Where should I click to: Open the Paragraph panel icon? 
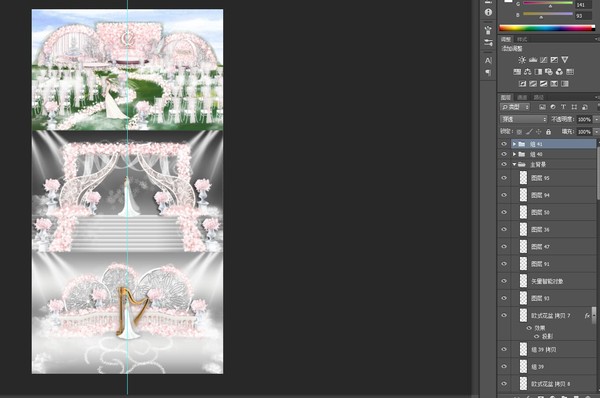pos(488,72)
